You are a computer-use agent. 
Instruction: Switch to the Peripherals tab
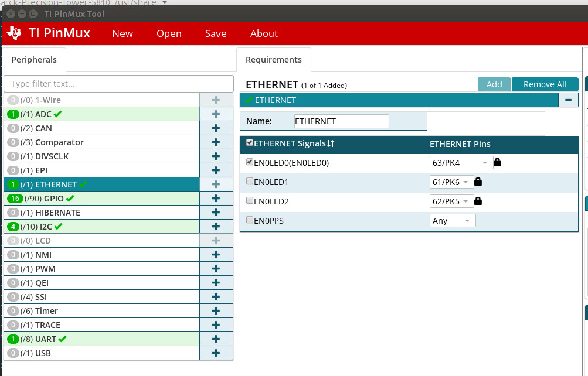pyautogui.click(x=33, y=59)
